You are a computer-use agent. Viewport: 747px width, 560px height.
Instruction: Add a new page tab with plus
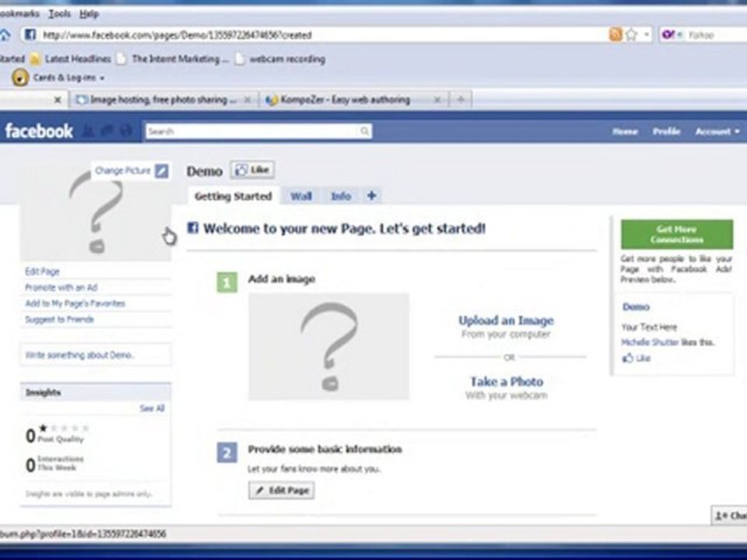[372, 195]
